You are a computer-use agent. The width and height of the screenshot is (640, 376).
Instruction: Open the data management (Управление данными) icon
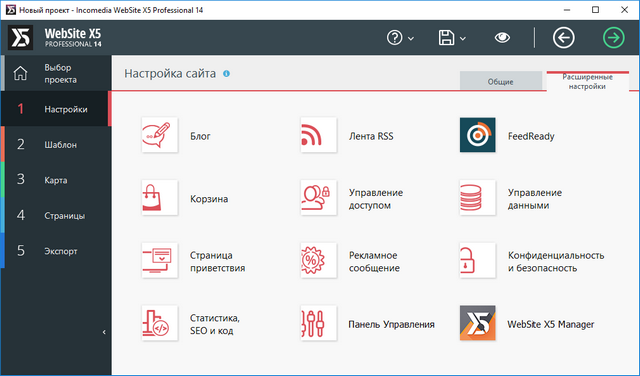(478, 198)
